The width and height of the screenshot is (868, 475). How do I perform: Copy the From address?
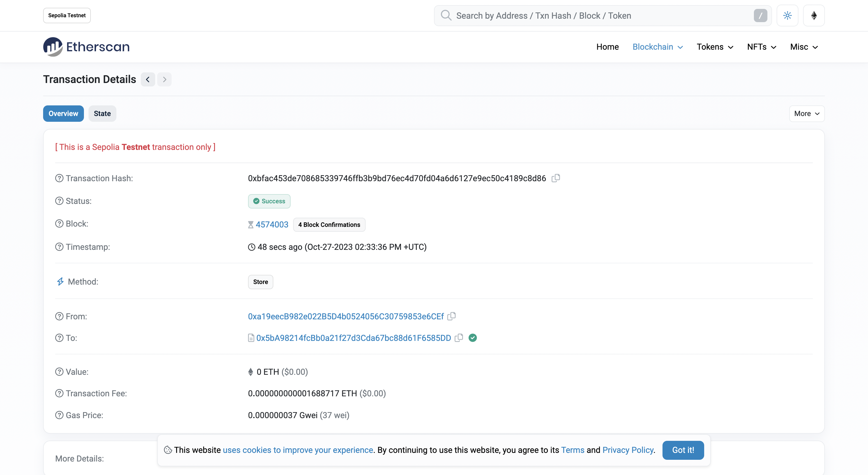[452, 316]
